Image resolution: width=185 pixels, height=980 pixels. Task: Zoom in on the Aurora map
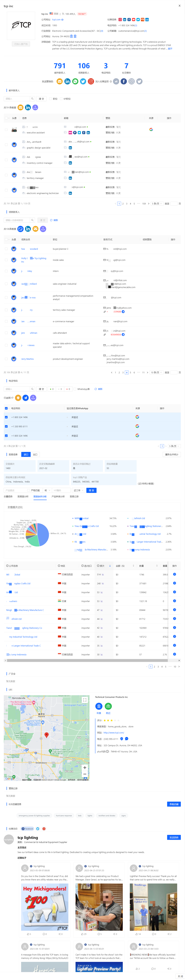[x=85, y=768]
